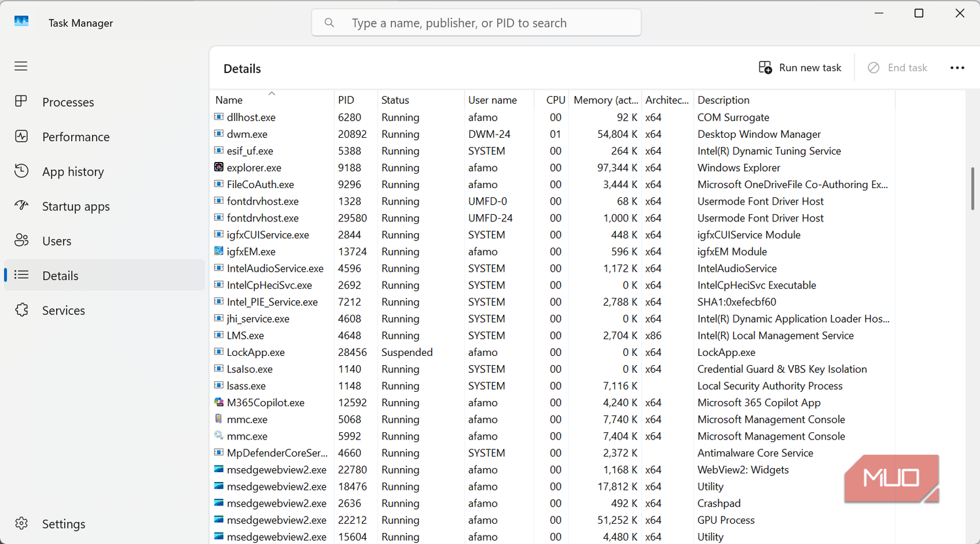Click in the search input field
980x544 pixels.
point(476,23)
